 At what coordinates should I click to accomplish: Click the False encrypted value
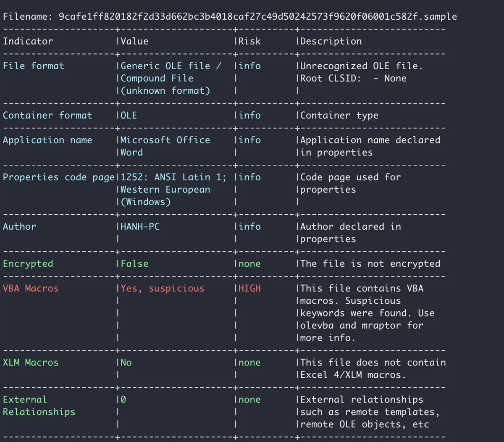134,264
